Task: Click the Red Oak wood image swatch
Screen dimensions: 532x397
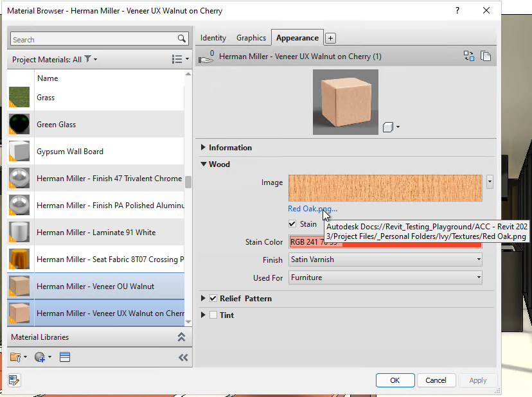Action: click(385, 188)
